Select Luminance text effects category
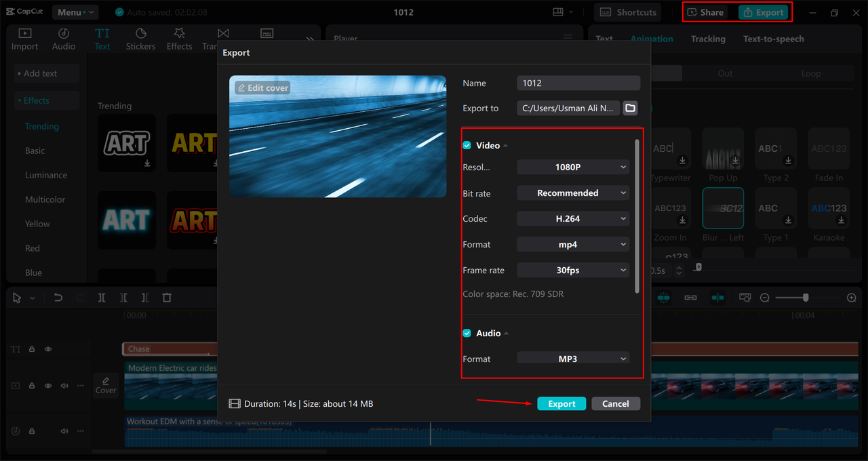868x461 pixels. (46, 175)
